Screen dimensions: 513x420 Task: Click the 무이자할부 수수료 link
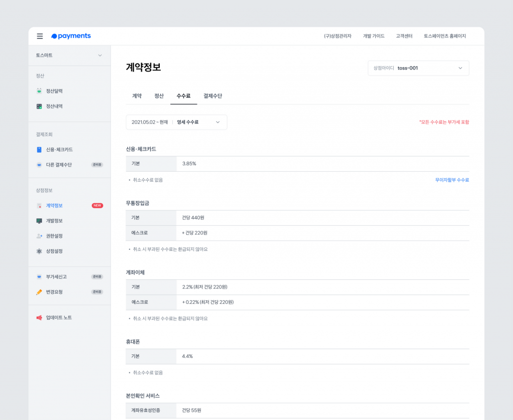point(452,180)
